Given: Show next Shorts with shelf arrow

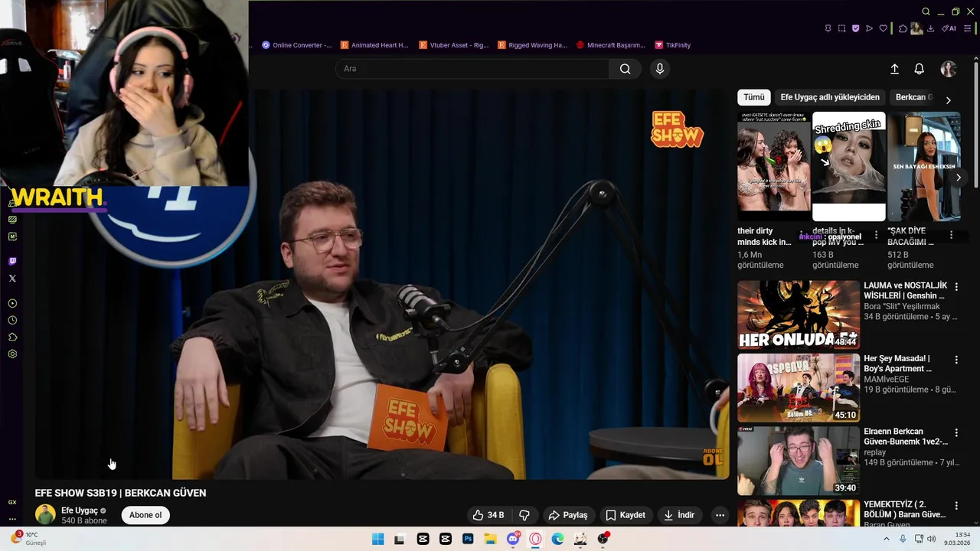Looking at the screenshot, I should tap(958, 178).
